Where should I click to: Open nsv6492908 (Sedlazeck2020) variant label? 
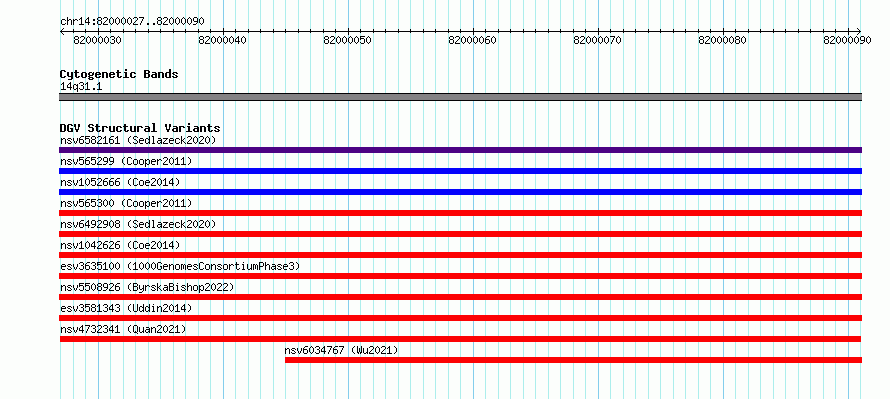[138, 224]
